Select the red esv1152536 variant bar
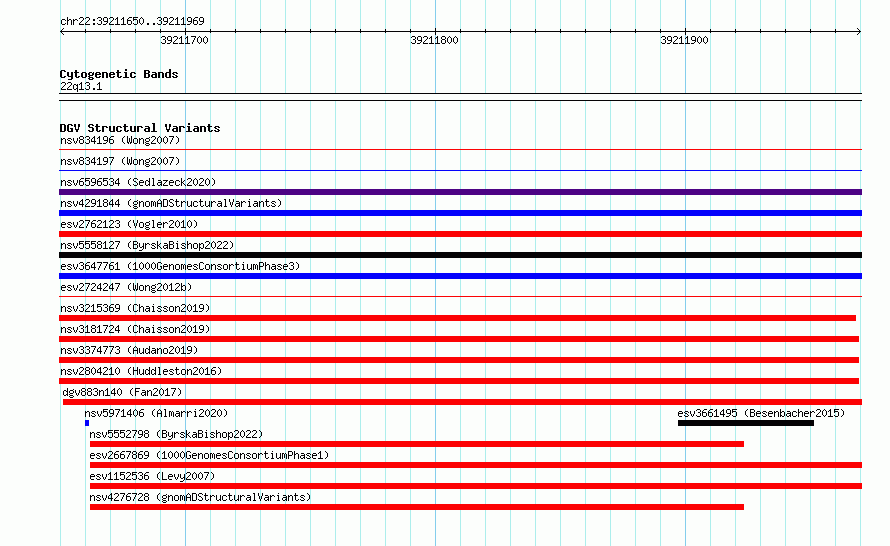The height and width of the screenshot is (546, 890). coord(476,486)
